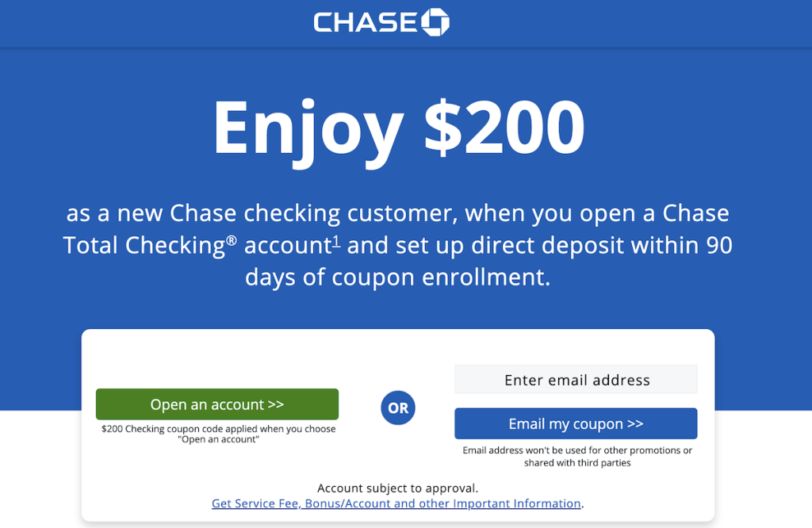This screenshot has width=812, height=528.
Task: Click Email my coupon button
Action: click(x=576, y=423)
